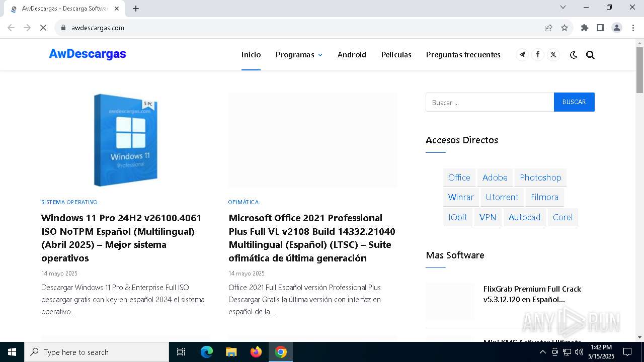Open volume control speaker icon
Screen dimensions: 644x362
(579, 352)
